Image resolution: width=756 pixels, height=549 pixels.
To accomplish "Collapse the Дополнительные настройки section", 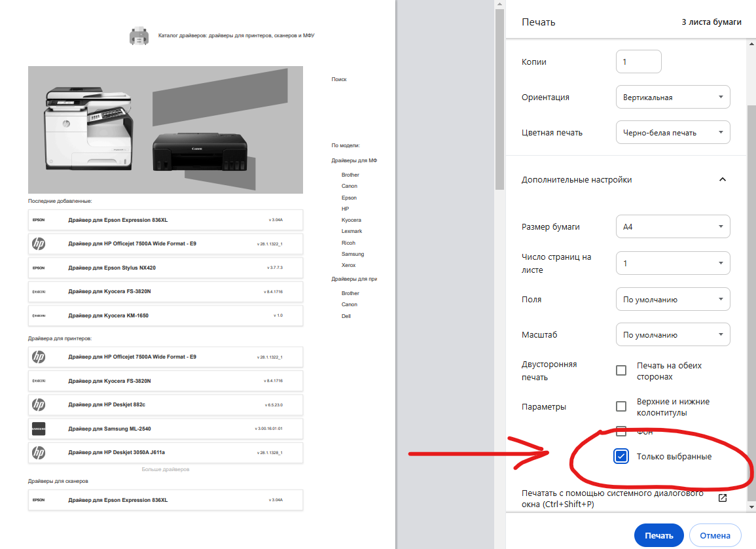I will pos(723,179).
